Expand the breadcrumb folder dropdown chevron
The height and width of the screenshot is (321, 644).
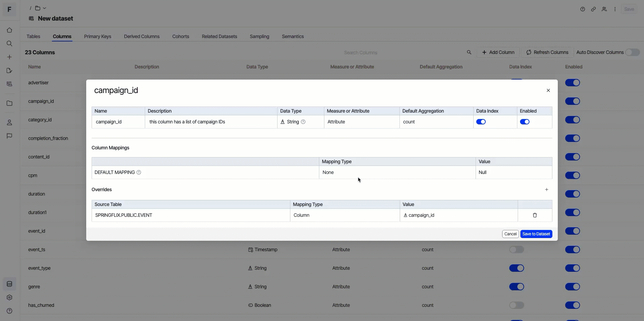tap(44, 8)
